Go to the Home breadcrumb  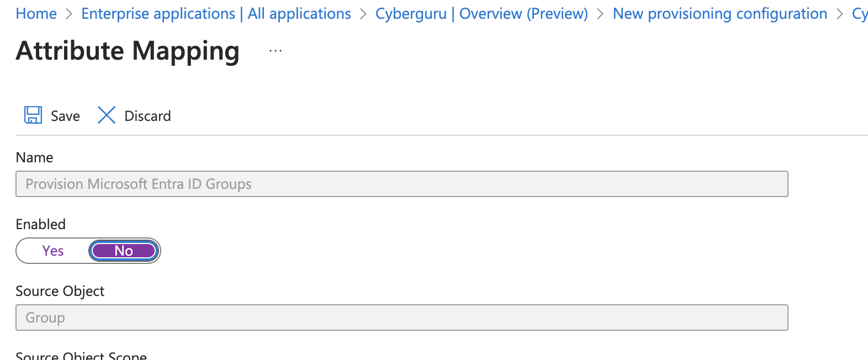click(x=36, y=14)
